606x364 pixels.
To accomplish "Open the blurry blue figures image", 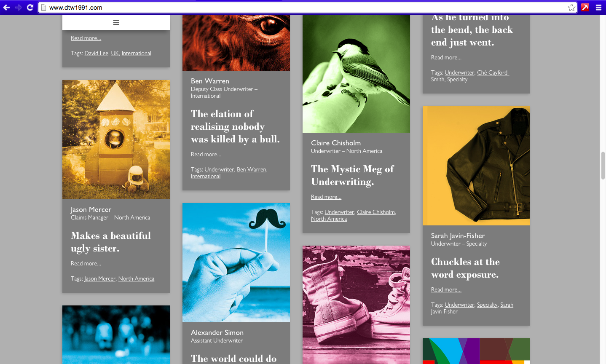I will pos(116,335).
